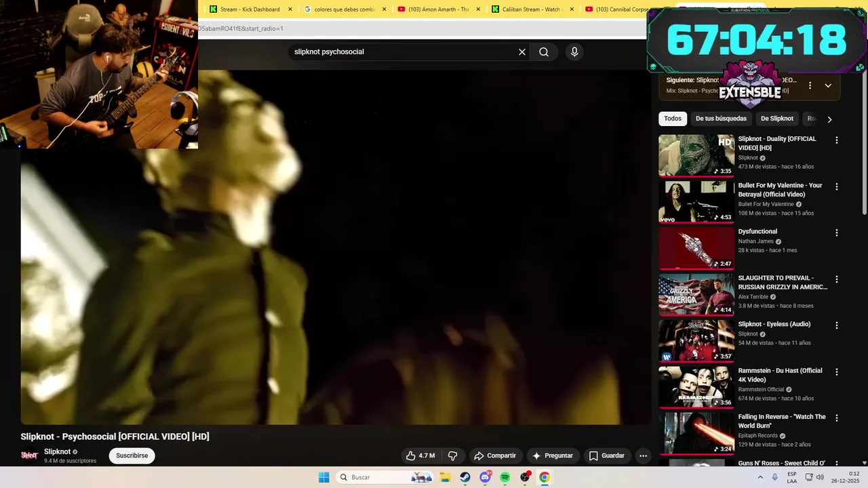Open the Slipknot Duality video thumbnail

(696, 155)
